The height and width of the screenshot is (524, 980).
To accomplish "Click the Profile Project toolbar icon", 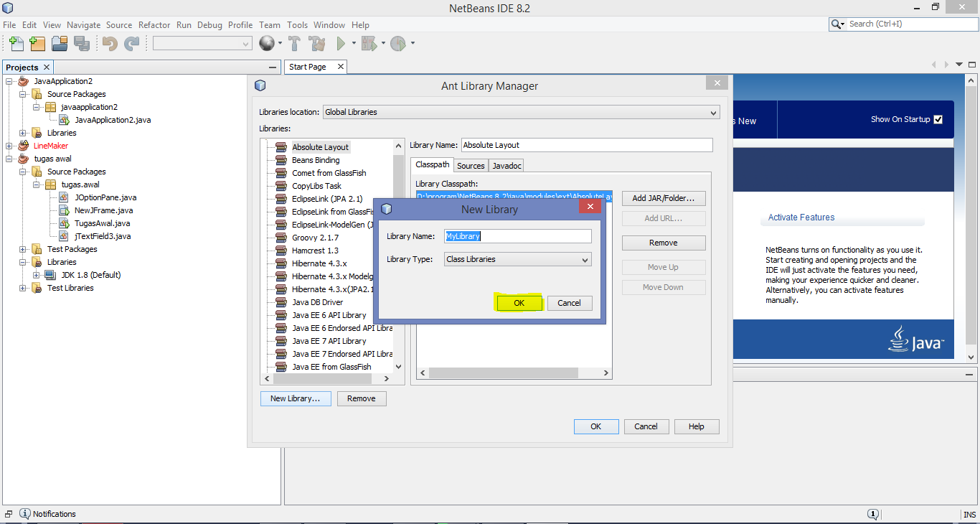I will coord(400,44).
